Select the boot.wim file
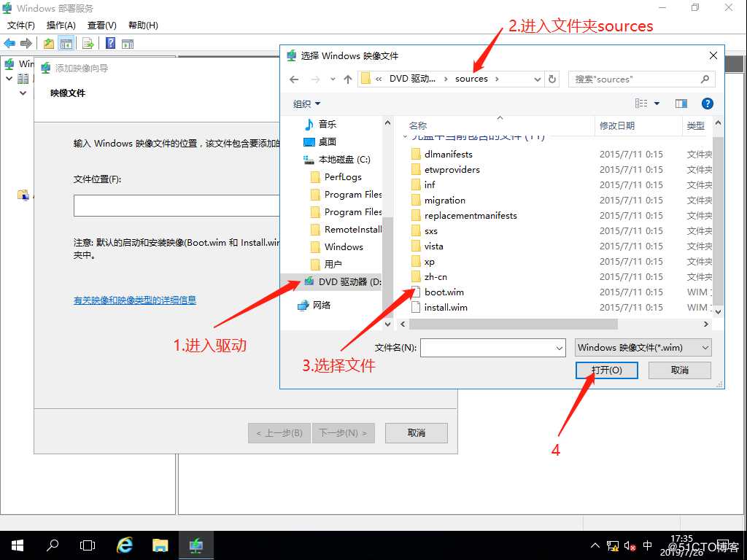Screen dimensions: 747x560 (444, 292)
